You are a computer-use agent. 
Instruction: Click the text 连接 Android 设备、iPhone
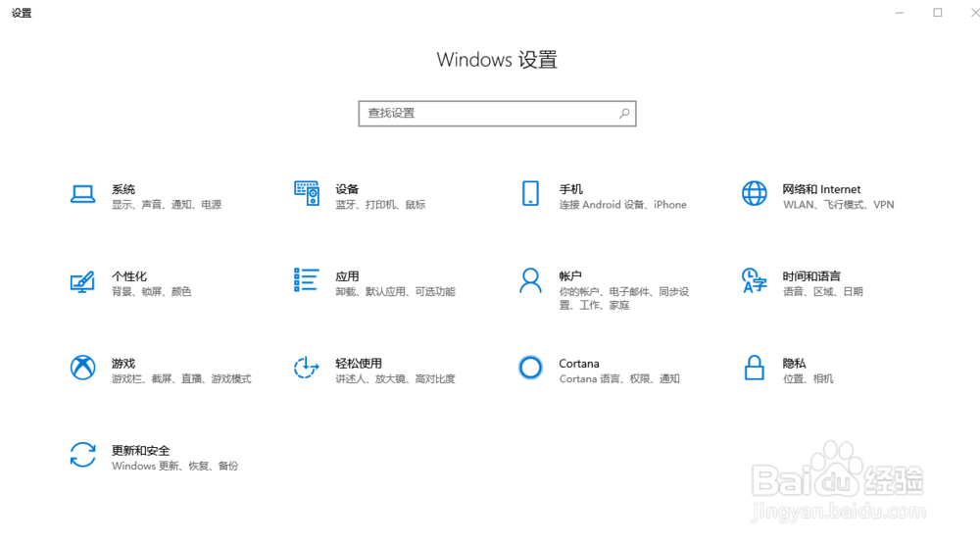[623, 205]
